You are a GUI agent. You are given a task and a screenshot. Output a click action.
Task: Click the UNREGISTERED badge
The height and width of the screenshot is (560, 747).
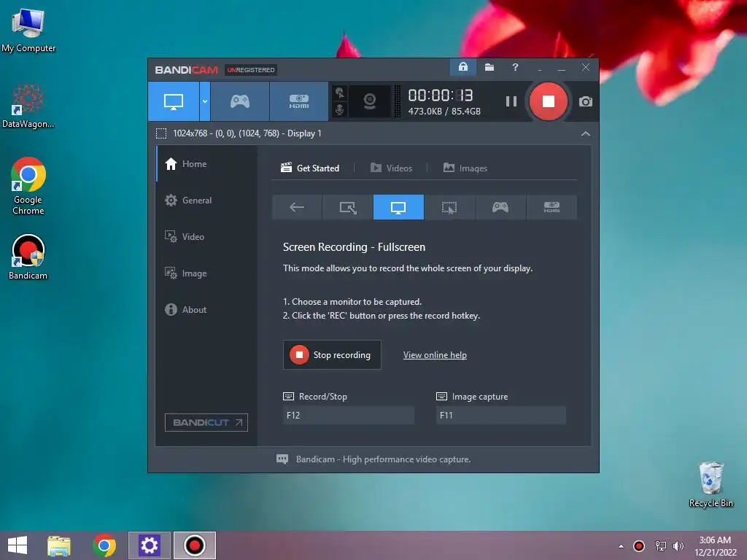tap(251, 70)
